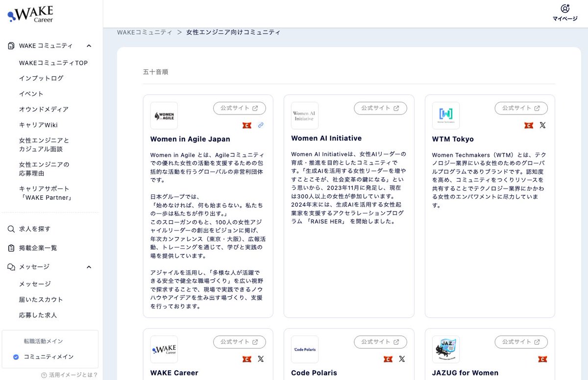Open Code Polaris 公式サイト
This screenshot has width=588, height=380.
click(380, 342)
